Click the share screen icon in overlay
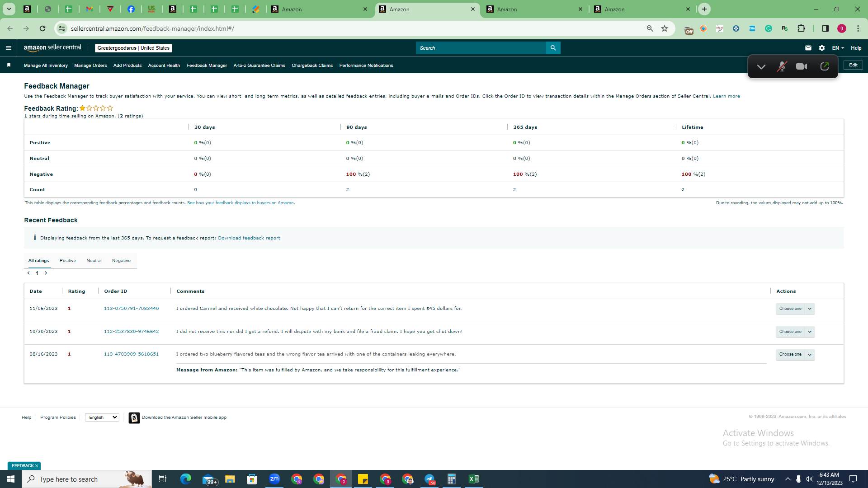The image size is (868, 488). pos(824,66)
